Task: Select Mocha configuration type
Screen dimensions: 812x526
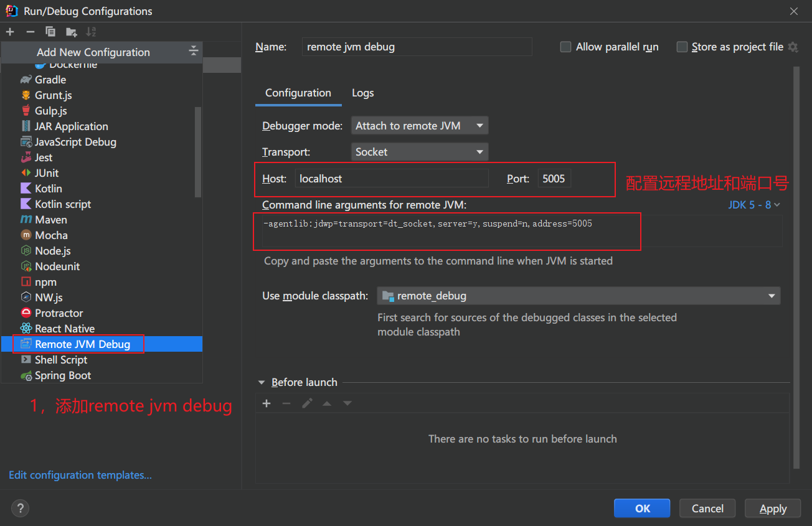Action: (101, 235)
